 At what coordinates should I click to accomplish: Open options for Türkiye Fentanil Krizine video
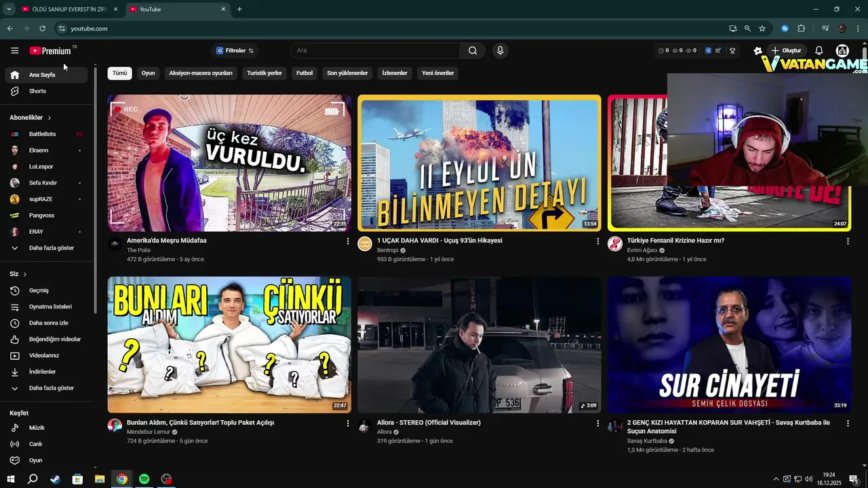click(x=848, y=241)
